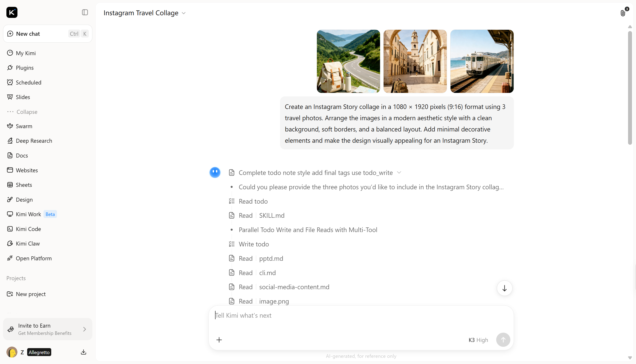Screen dimensions: 636x364
Task: Click the plus attach button
Action: click(219, 340)
